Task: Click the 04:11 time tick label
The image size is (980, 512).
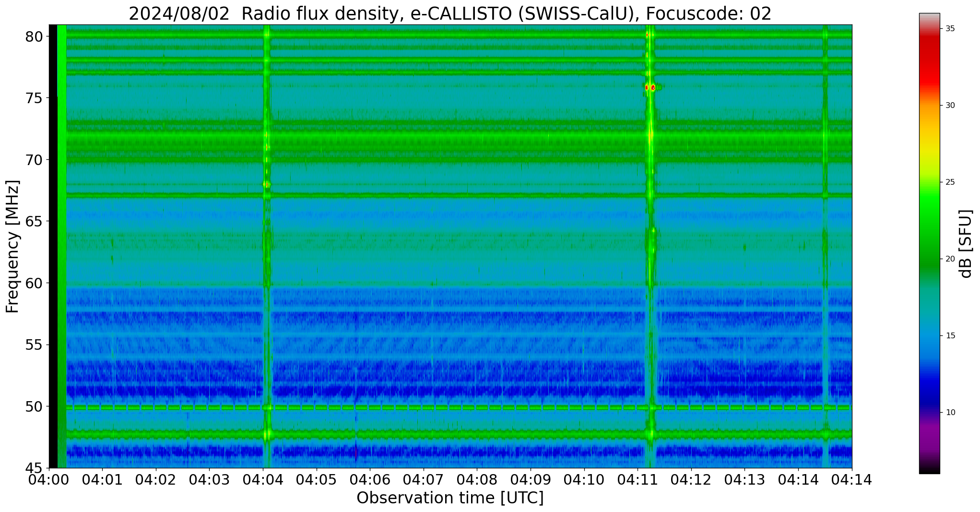Action: tap(638, 479)
